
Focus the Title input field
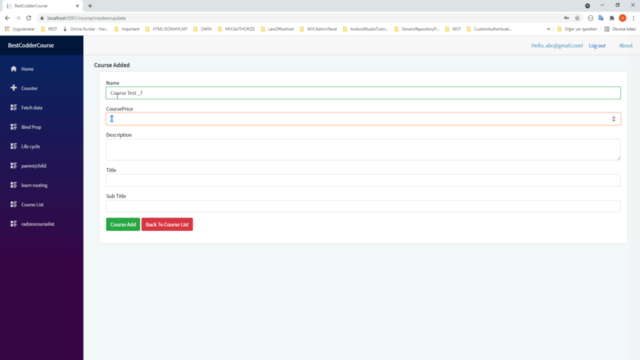[363, 180]
